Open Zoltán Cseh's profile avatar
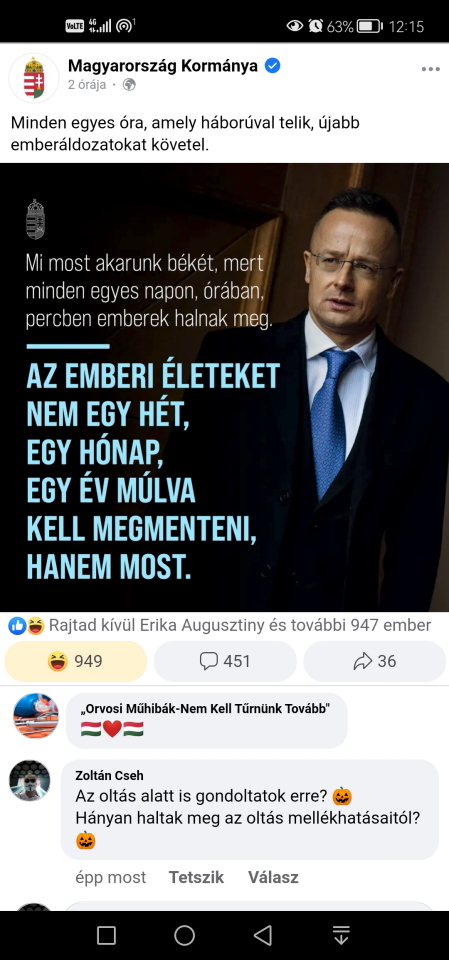The image size is (449, 960). (29, 781)
